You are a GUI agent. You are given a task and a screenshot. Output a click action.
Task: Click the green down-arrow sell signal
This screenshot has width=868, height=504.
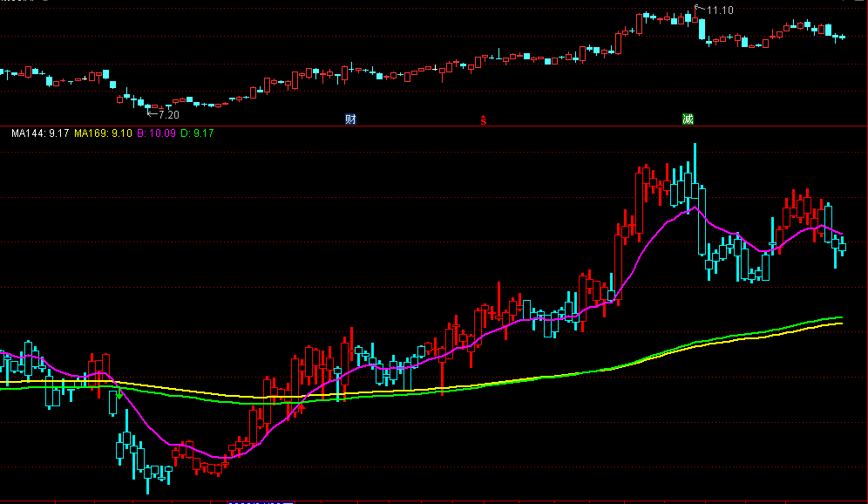pos(118,395)
